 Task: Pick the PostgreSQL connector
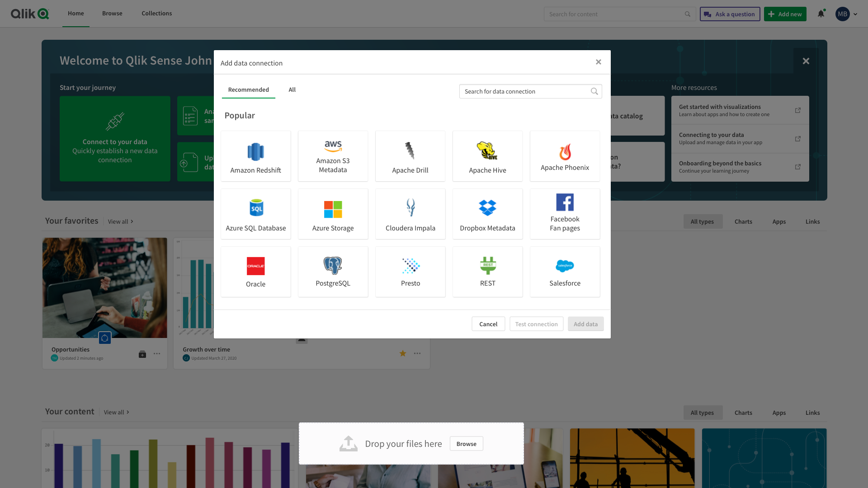(333, 272)
